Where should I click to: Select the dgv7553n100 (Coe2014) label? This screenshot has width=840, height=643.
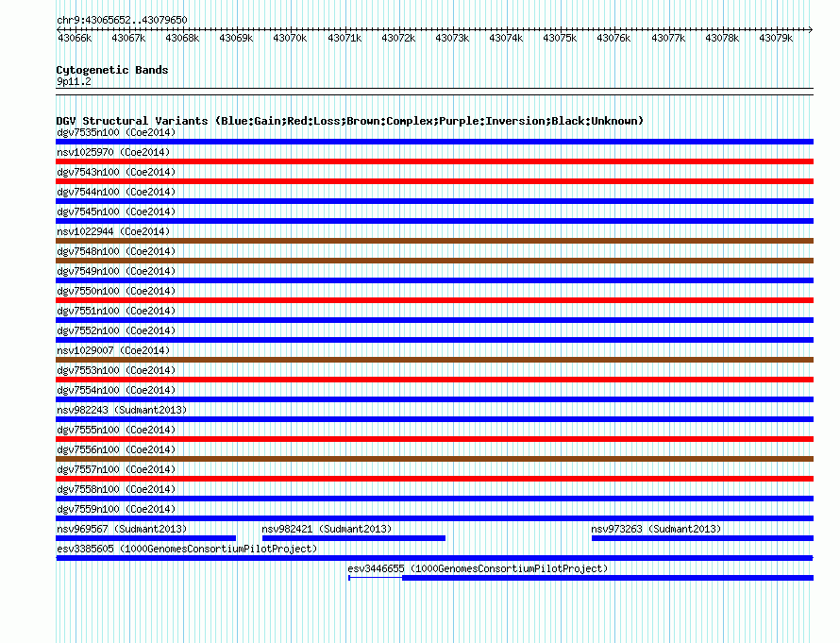pos(116,370)
